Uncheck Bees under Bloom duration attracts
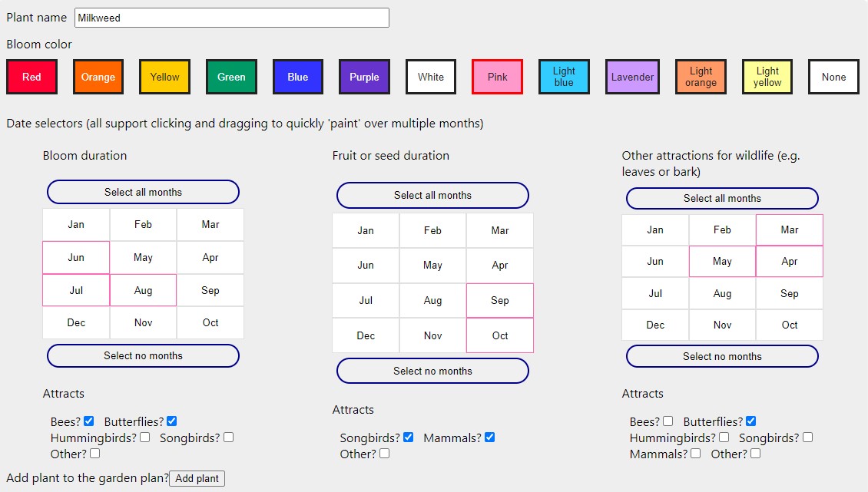 (89, 421)
